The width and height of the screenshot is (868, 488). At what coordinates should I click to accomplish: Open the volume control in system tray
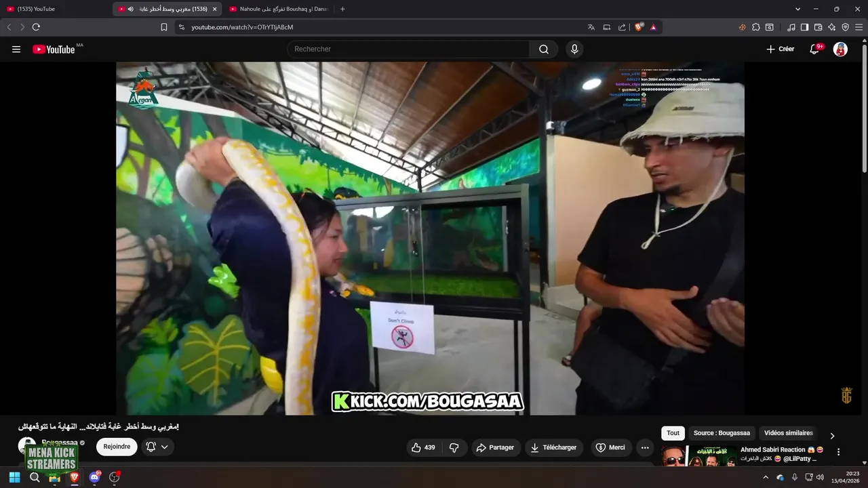[x=821, y=477]
